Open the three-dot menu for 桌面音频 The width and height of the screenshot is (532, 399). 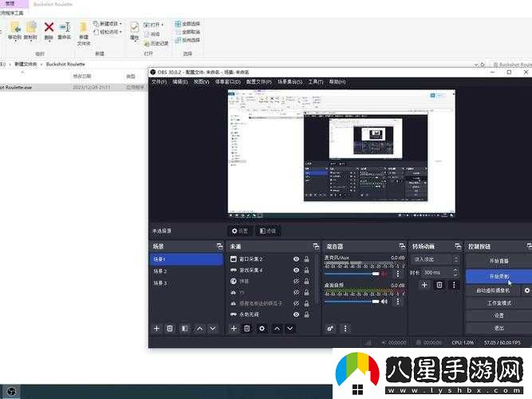398,301
